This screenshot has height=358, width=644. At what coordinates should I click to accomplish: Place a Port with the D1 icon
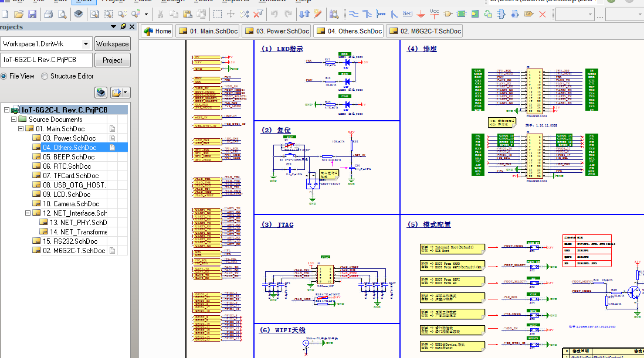tap(528, 14)
